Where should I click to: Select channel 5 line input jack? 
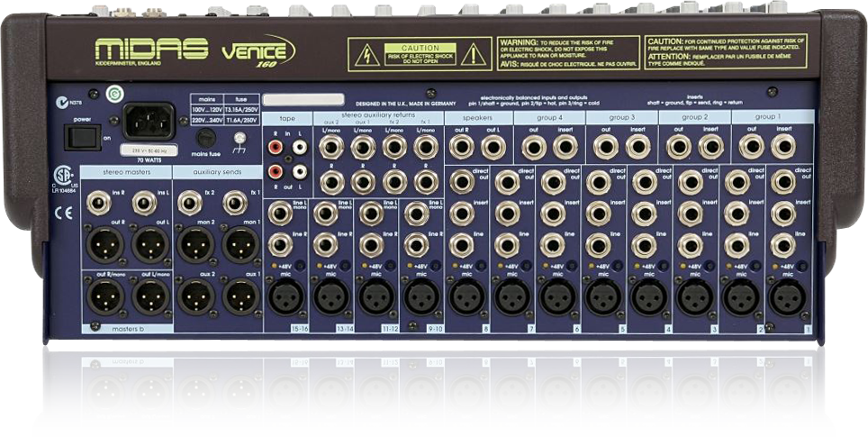599,245
